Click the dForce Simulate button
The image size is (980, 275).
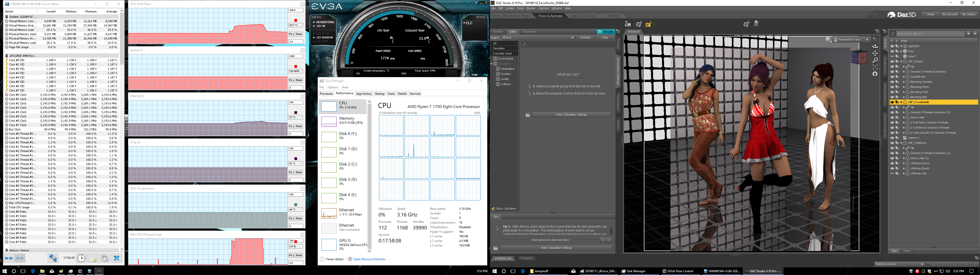(605, 32)
